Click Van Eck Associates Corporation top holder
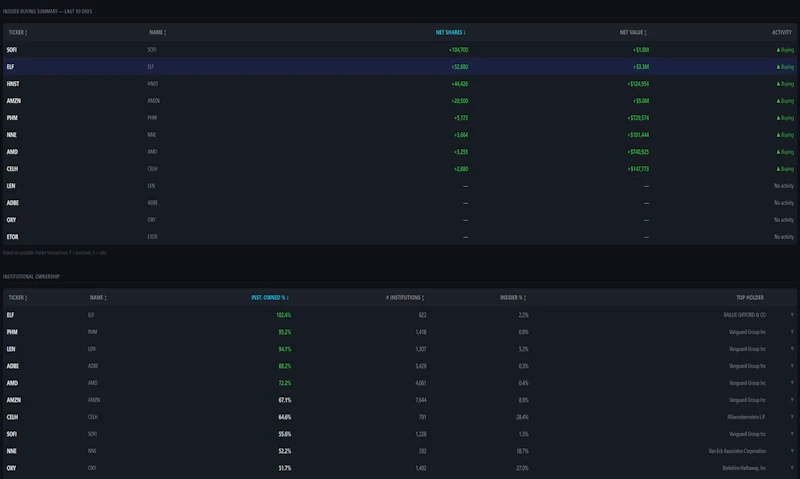800x479 pixels. click(x=737, y=451)
